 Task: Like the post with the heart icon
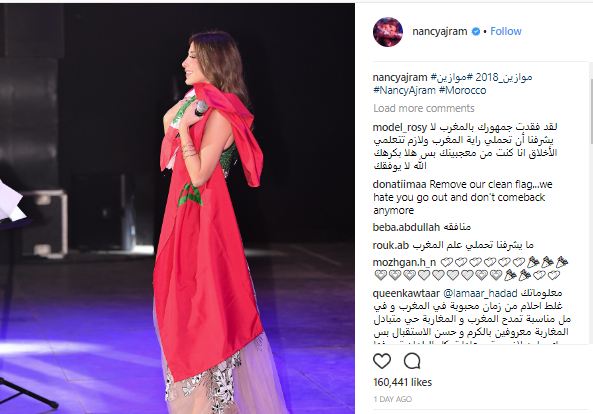coord(382,361)
